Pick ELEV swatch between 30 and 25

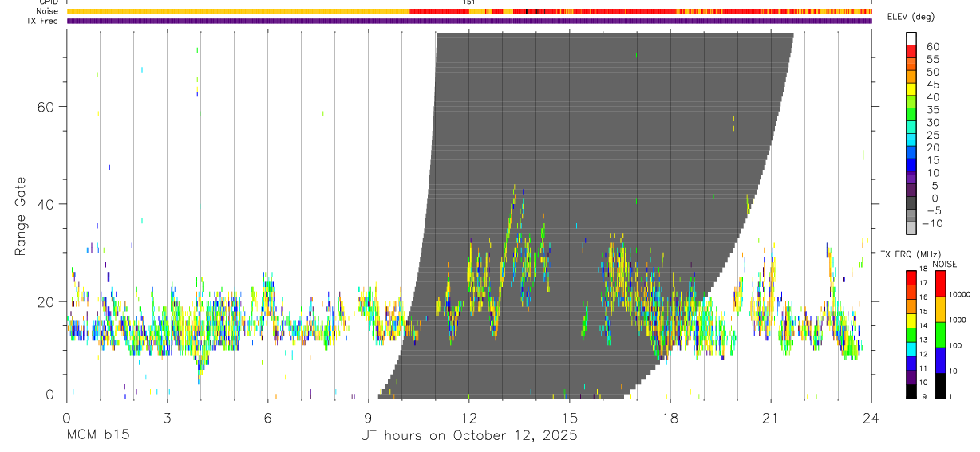click(911, 128)
